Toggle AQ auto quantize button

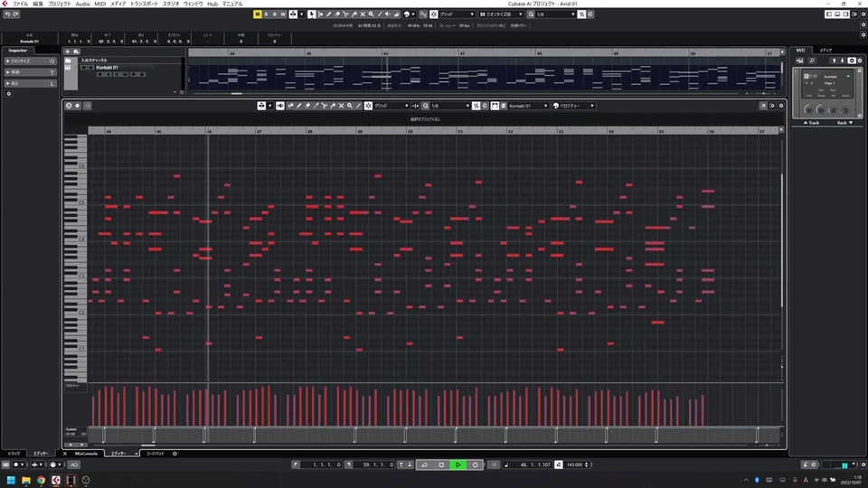pos(73,465)
